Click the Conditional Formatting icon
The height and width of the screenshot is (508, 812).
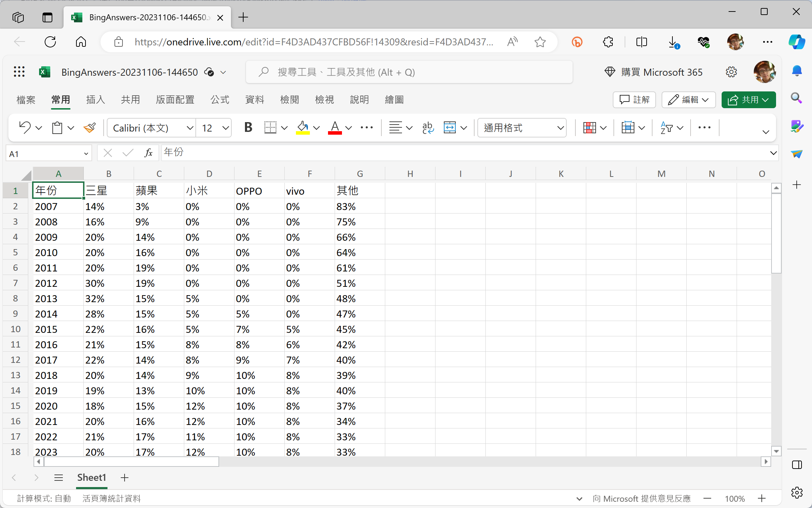point(590,128)
